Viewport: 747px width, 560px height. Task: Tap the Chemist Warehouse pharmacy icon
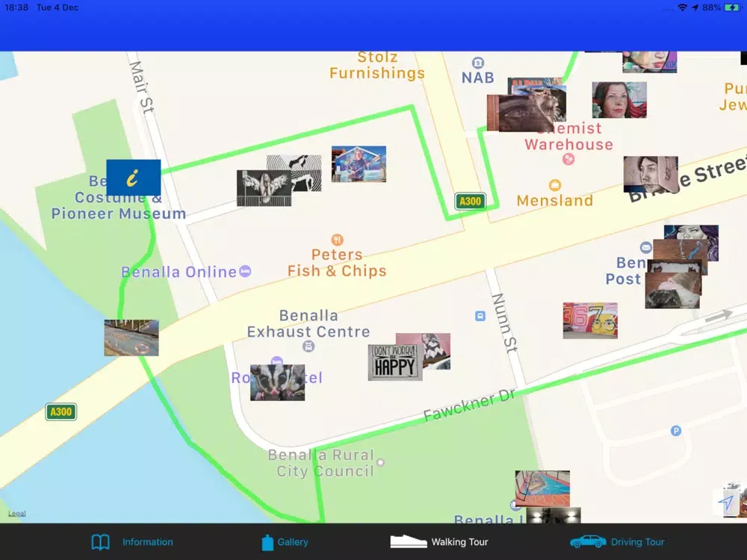(568, 160)
